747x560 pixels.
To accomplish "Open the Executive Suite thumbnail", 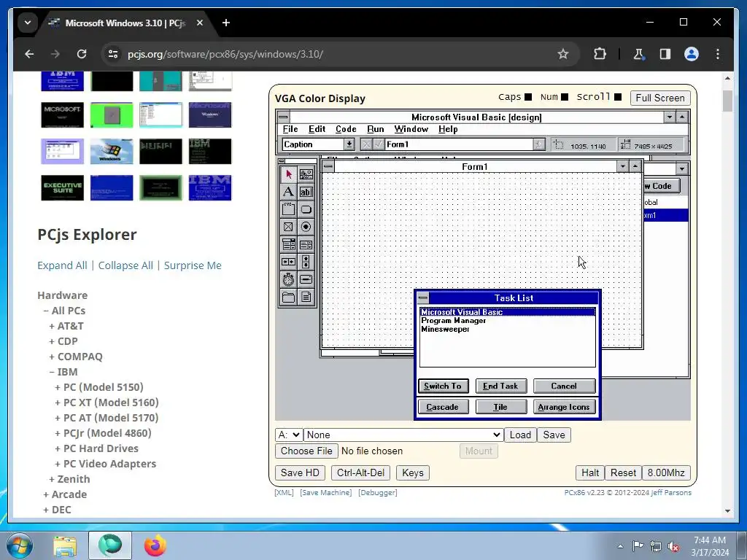I will click(63, 188).
